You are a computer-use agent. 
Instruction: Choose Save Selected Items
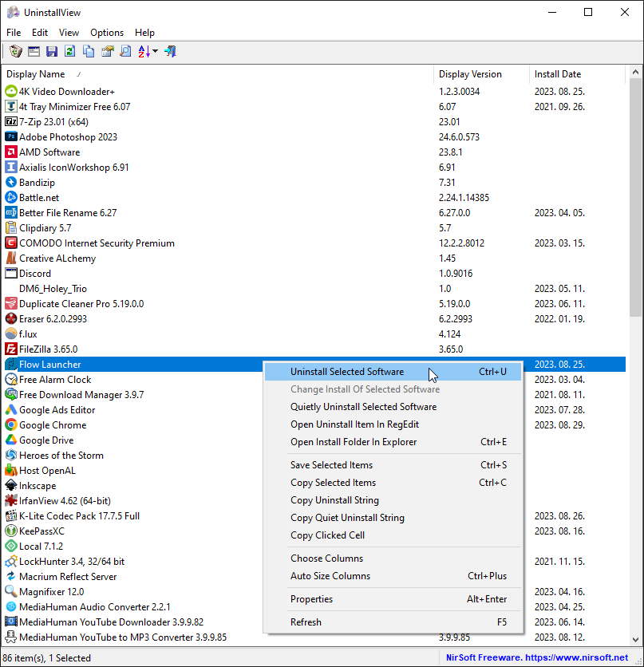[x=393, y=465]
